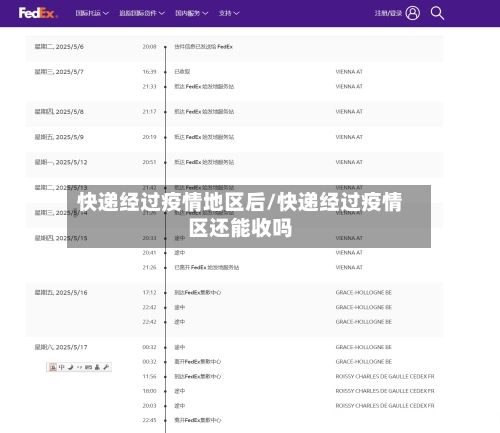Expand the 国际托运 navigation menu
Viewport: 500px width, 433px height.
coord(92,13)
